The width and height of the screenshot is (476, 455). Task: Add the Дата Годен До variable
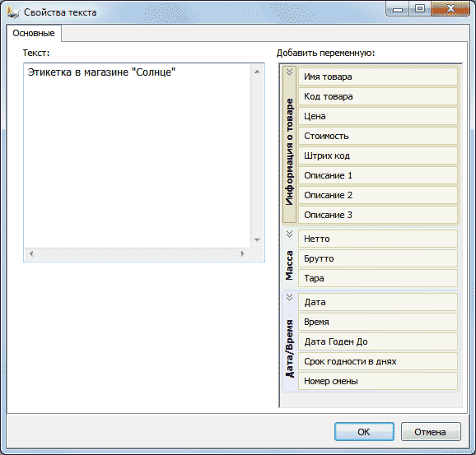(x=378, y=341)
